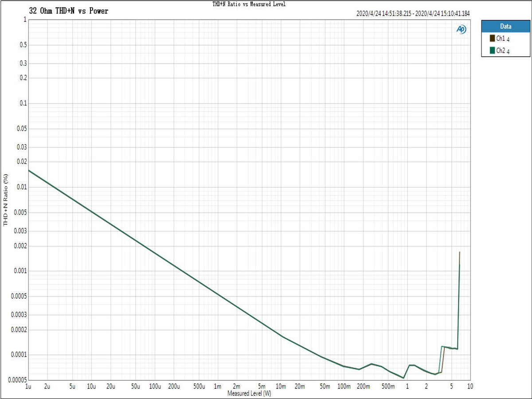Click the '1' tick at top of y-axis
This screenshot has height=399, width=532.
[24, 20]
